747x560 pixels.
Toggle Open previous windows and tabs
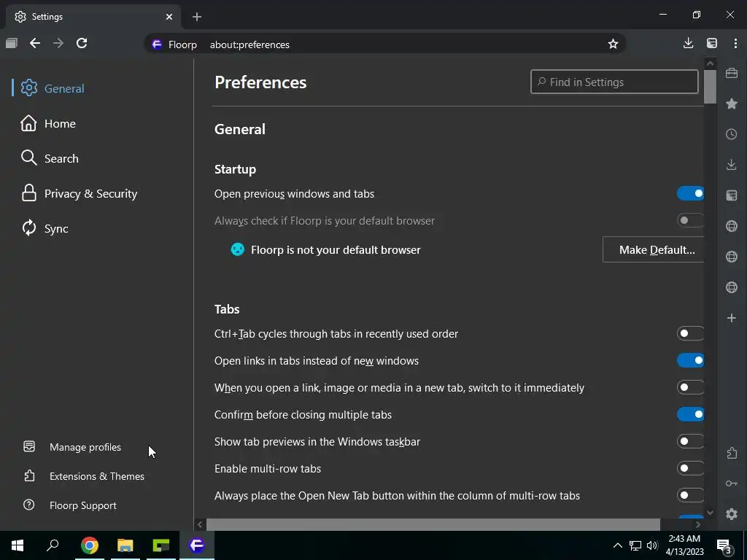coord(690,193)
